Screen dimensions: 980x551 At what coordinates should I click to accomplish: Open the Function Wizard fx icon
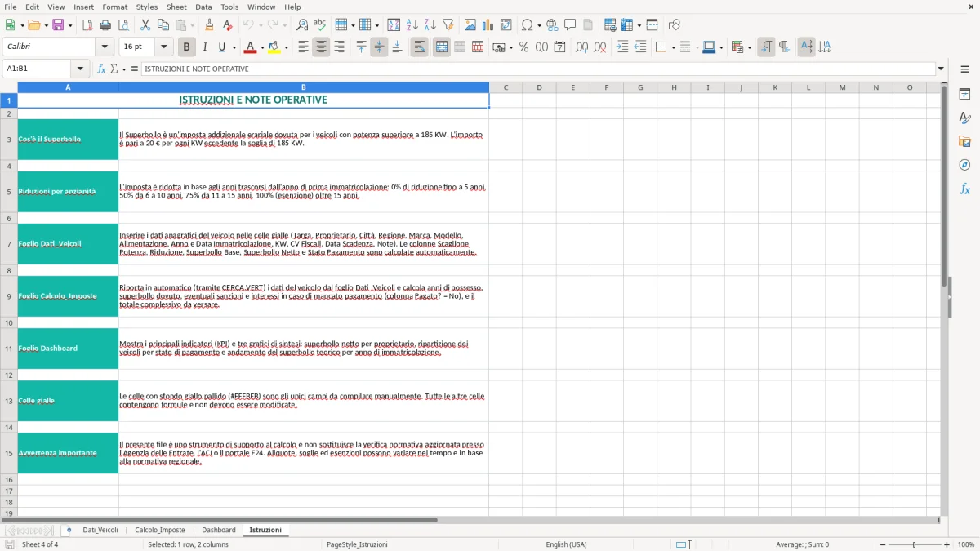click(102, 69)
